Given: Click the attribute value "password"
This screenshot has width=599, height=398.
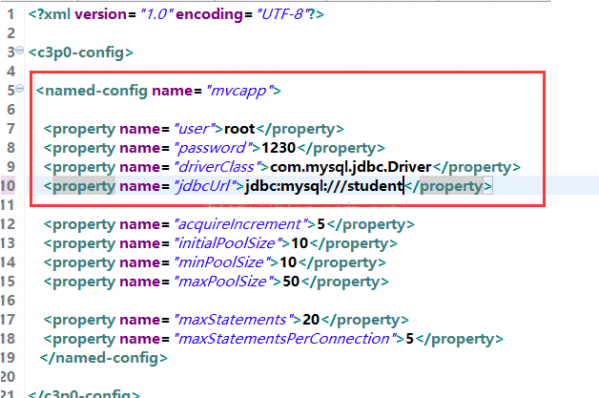Looking at the screenshot, I should point(213,148).
